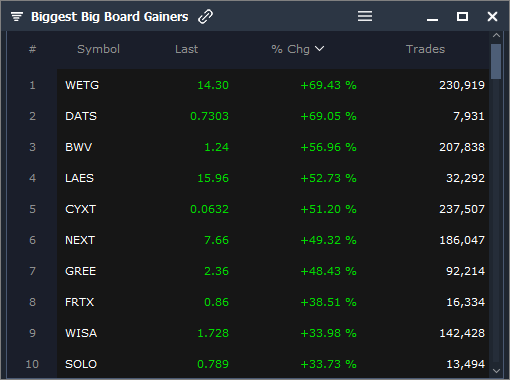Sort by the Symbol column header
Image resolution: width=510 pixels, height=380 pixels.
[x=98, y=49]
